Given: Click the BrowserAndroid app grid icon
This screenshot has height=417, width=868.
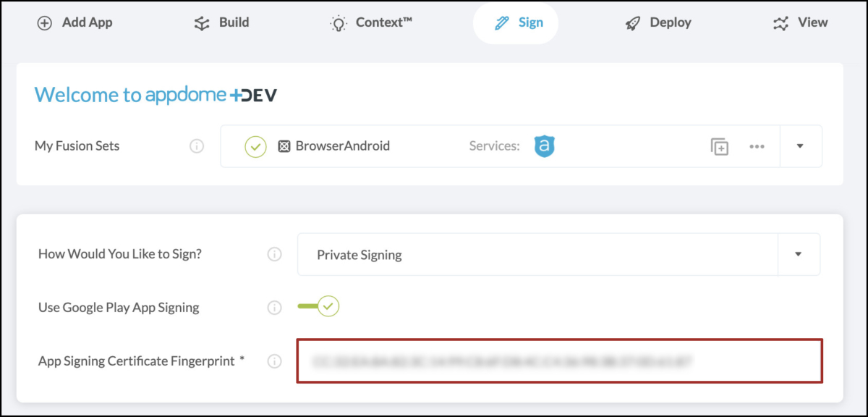Looking at the screenshot, I should (x=284, y=146).
